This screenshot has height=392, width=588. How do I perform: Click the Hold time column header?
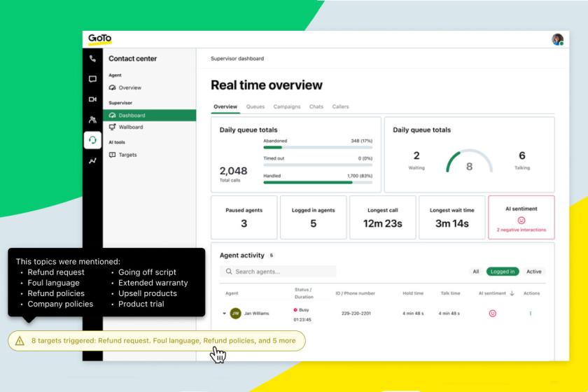pyautogui.click(x=413, y=293)
